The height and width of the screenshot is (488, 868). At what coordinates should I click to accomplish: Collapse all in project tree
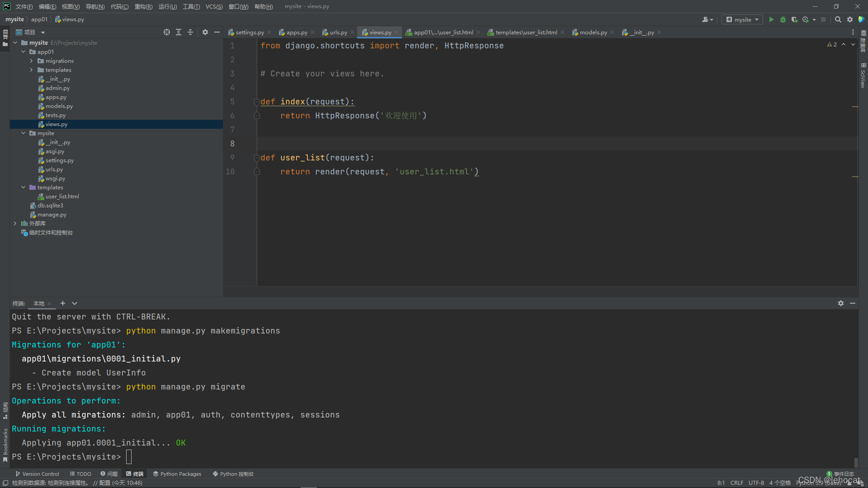click(190, 32)
